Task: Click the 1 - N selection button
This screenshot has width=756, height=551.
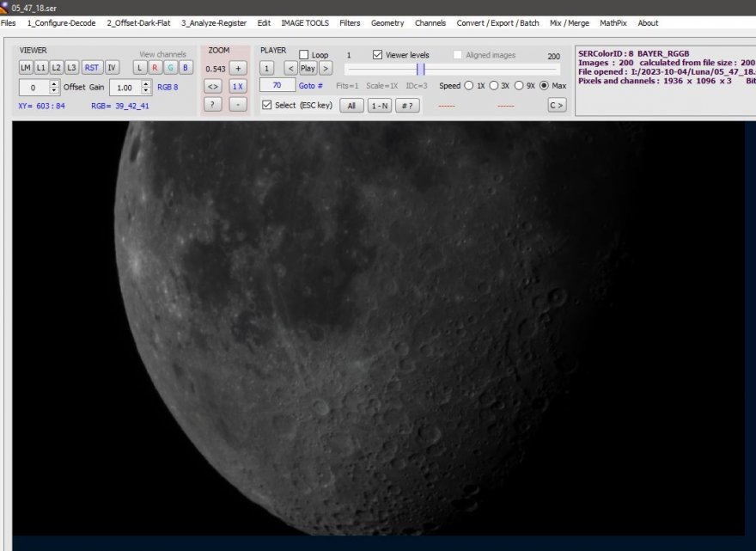Action: click(380, 106)
